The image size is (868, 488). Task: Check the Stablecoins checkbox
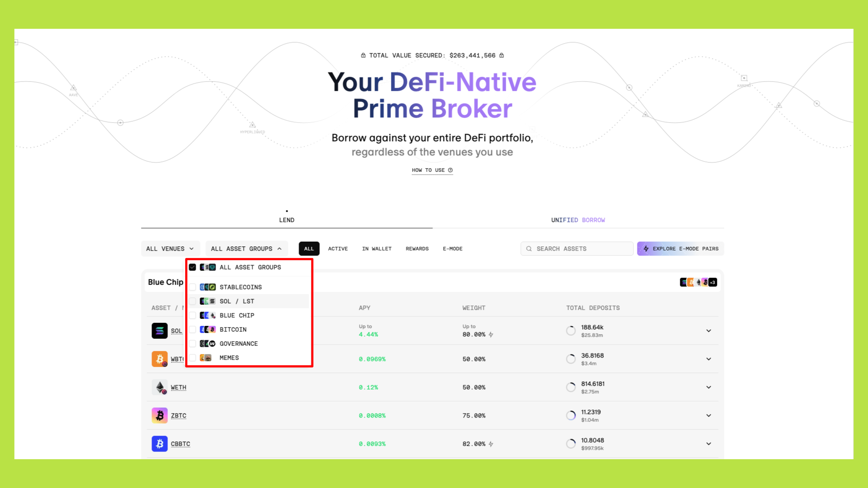[x=192, y=287]
